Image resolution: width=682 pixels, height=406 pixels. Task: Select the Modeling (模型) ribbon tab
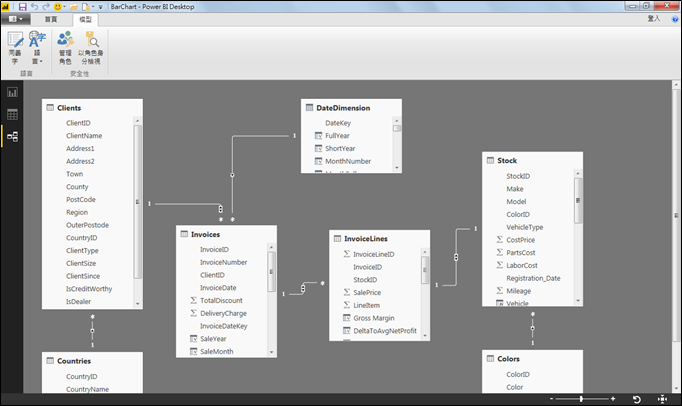86,19
